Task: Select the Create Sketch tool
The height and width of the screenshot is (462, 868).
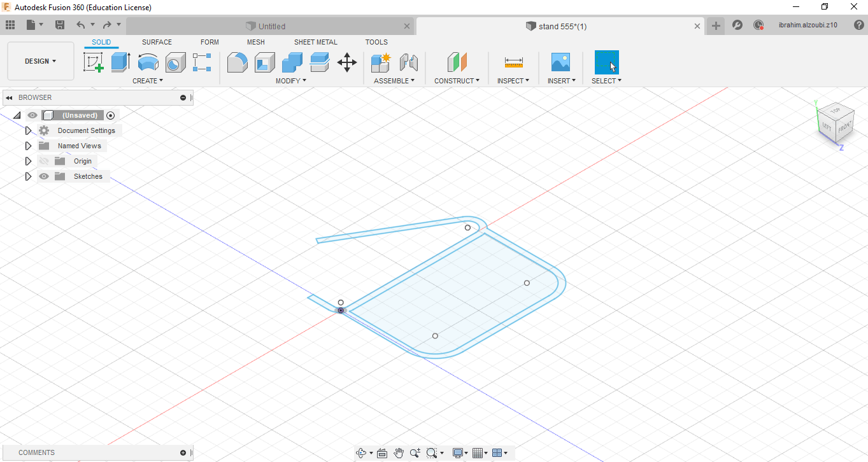Action: coord(94,62)
